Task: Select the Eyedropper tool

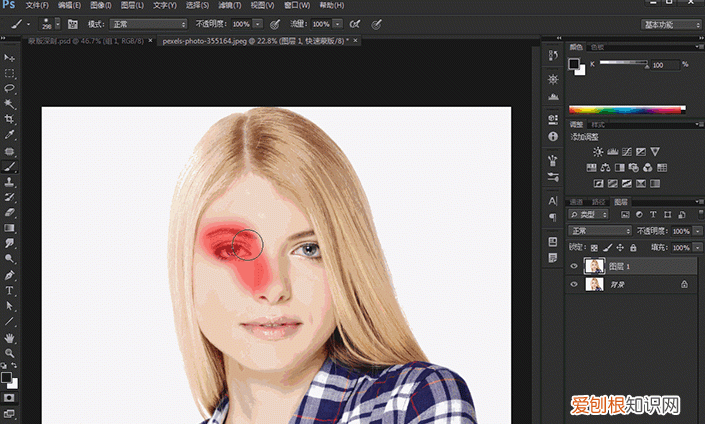Action: coord(9,134)
